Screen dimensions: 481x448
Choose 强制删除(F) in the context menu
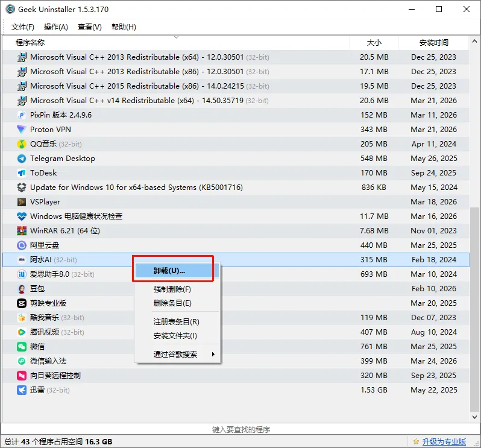[x=177, y=289]
